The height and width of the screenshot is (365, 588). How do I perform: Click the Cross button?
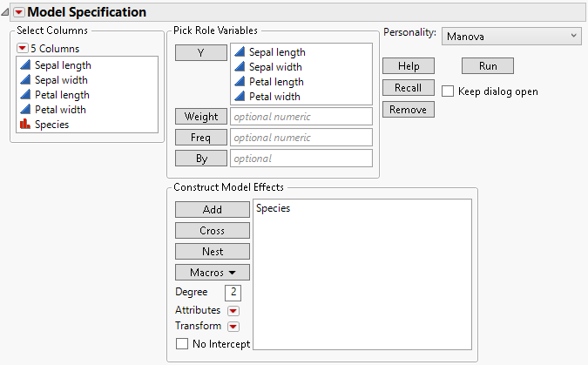pos(213,231)
